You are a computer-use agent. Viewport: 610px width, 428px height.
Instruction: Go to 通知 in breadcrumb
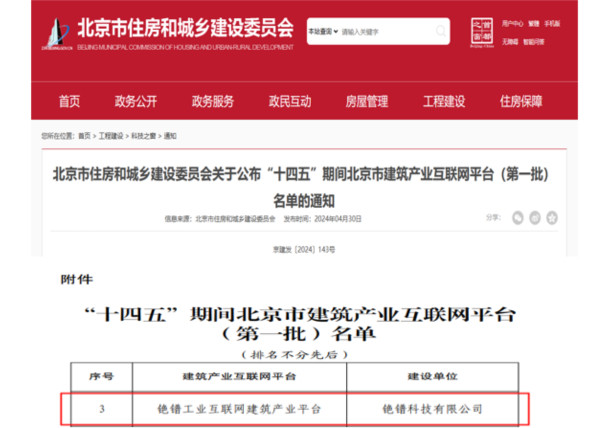(170, 136)
